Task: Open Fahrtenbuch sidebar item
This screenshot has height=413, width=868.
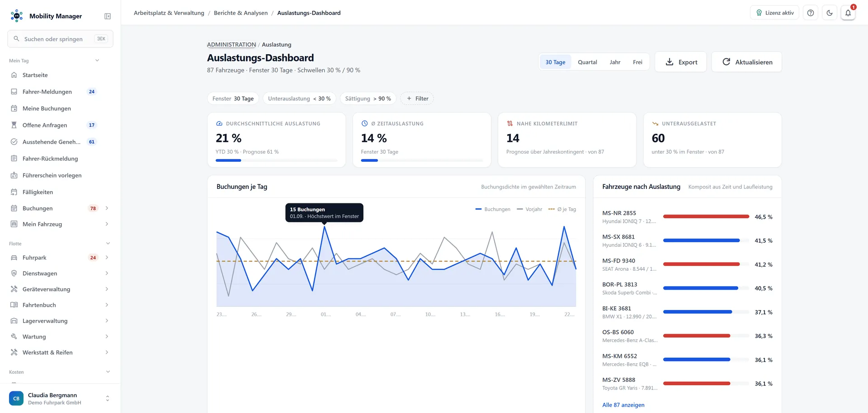Action: click(60, 305)
